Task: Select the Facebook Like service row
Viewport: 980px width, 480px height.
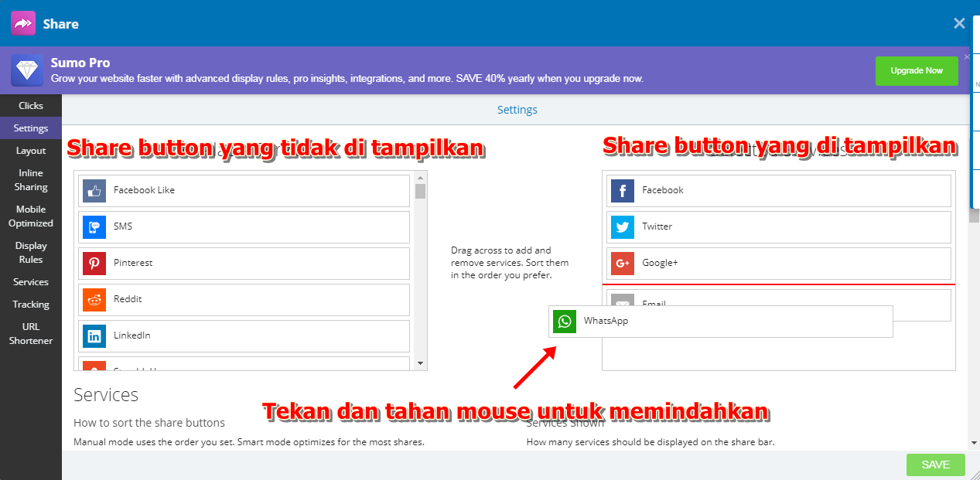Action: coord(244,191)
